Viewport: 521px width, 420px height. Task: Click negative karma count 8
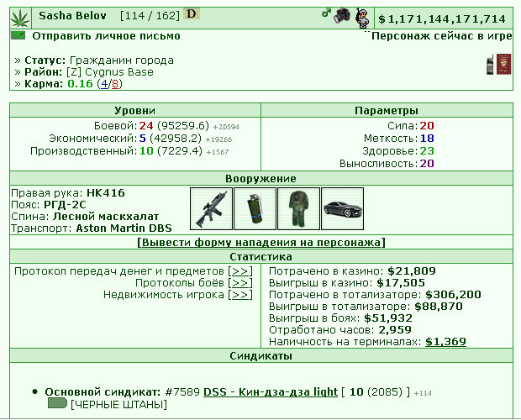[x=115, y=84]
